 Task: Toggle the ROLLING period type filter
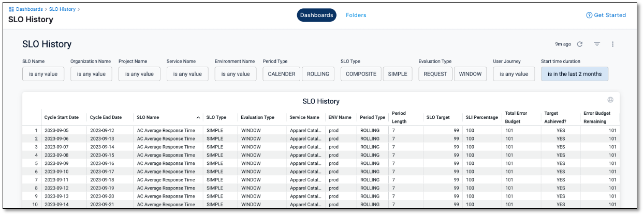pos(318,74)
